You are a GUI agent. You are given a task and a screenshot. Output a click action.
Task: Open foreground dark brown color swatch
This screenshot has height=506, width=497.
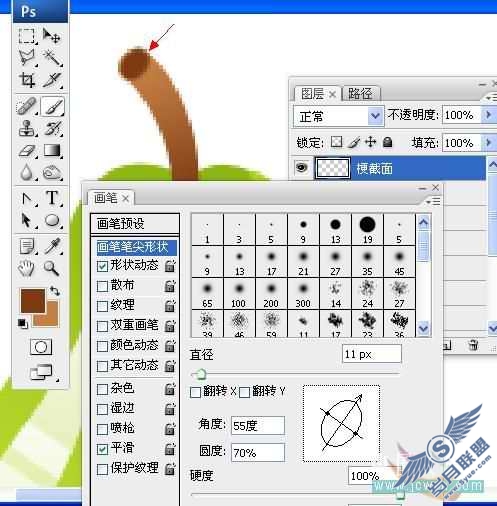(33, 301)
